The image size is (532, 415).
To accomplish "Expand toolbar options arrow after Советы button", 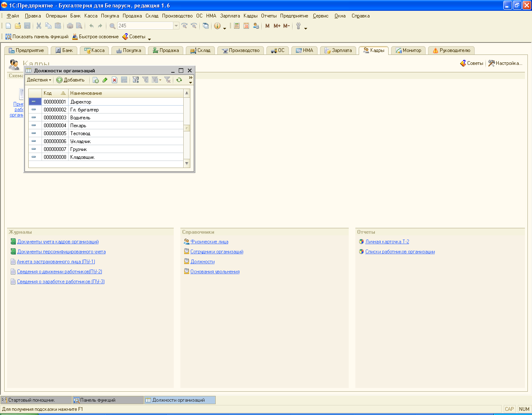I will point(150,39).
